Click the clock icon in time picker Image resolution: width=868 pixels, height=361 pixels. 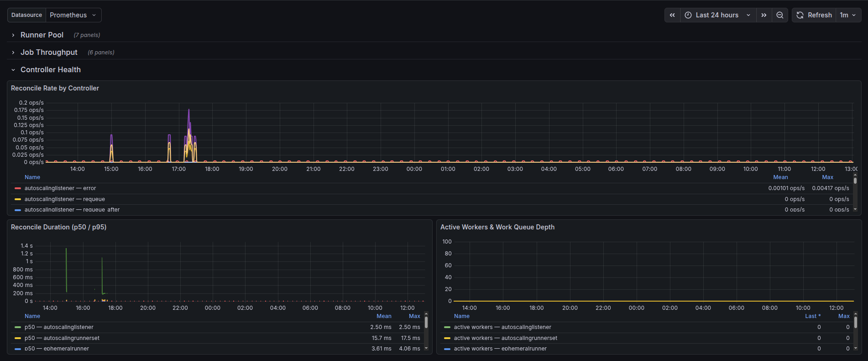pyautogui.click(x=688, y=15)
